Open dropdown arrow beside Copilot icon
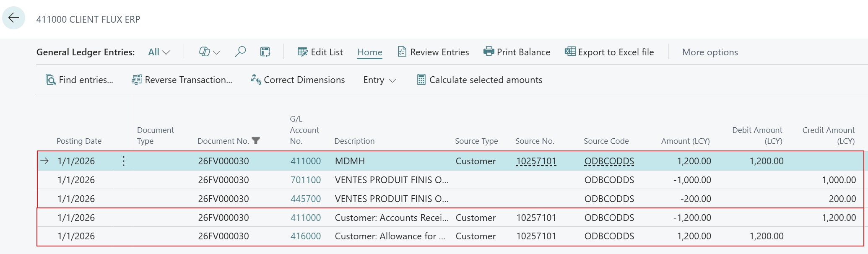 pos(217,52)
